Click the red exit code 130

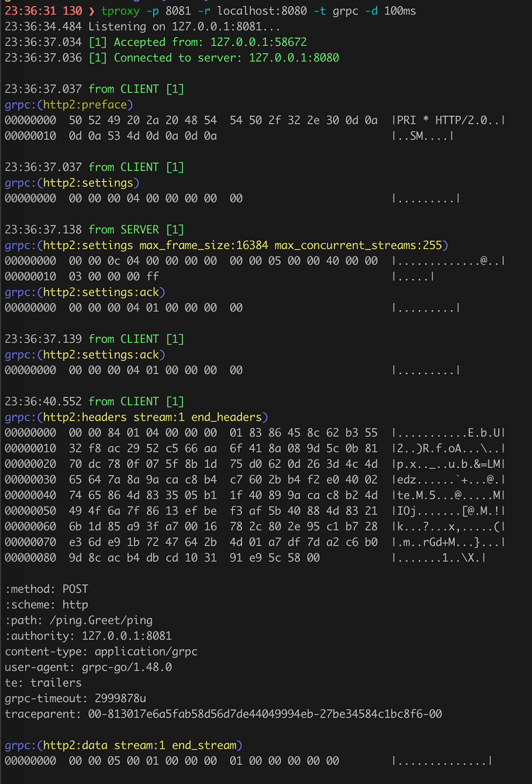pyautogui.click(x=72, y=11)
